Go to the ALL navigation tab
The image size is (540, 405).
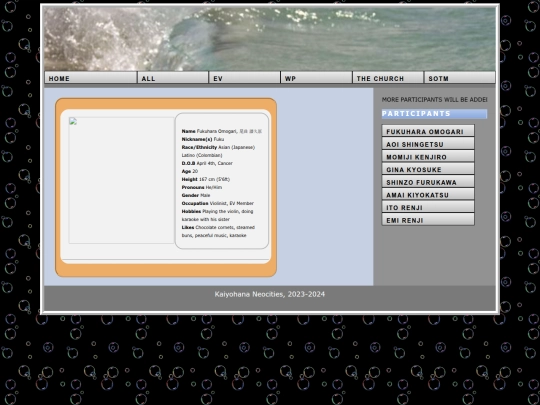[173, 78]
